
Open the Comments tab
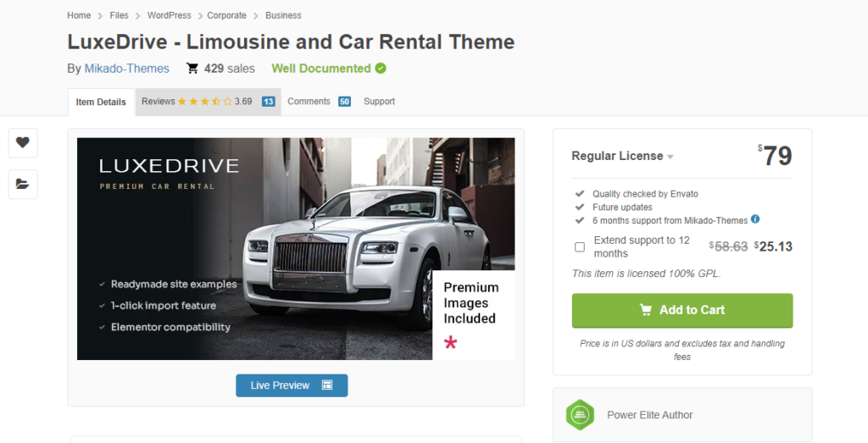coord(309,102)
